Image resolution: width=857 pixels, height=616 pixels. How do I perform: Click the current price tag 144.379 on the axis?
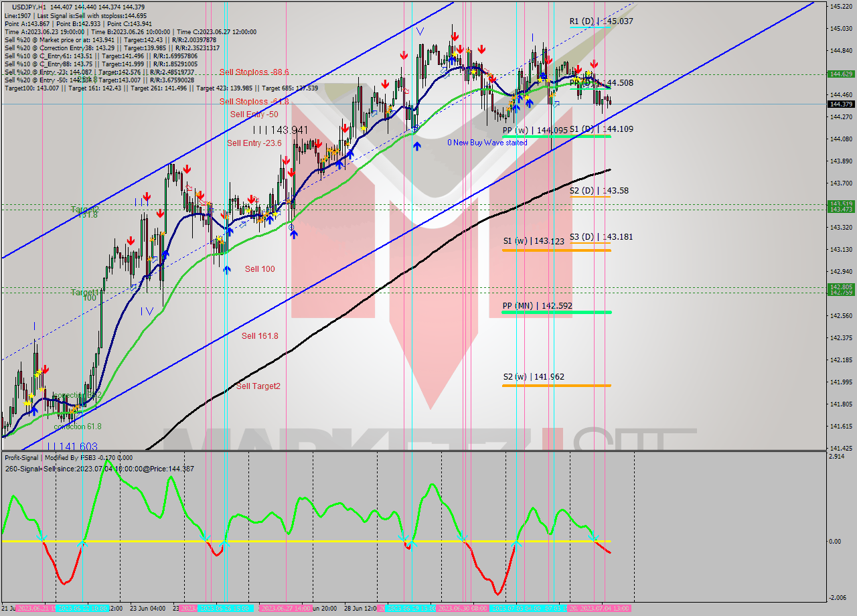(x=842, y=104)
